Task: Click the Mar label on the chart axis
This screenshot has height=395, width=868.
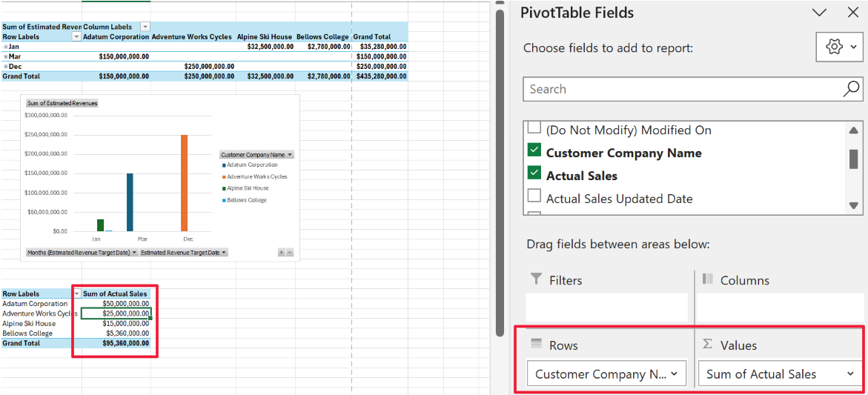Action: pyautogui.click(x=142, y=239)
